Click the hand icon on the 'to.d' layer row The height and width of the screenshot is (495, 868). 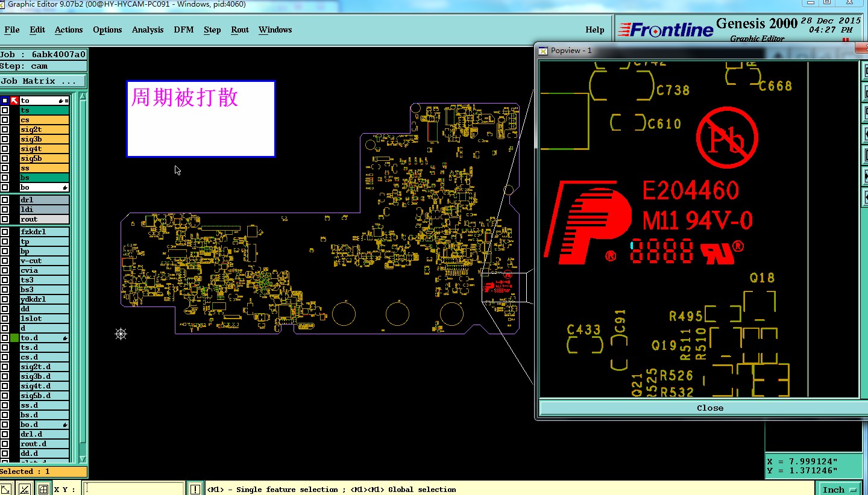65,338
